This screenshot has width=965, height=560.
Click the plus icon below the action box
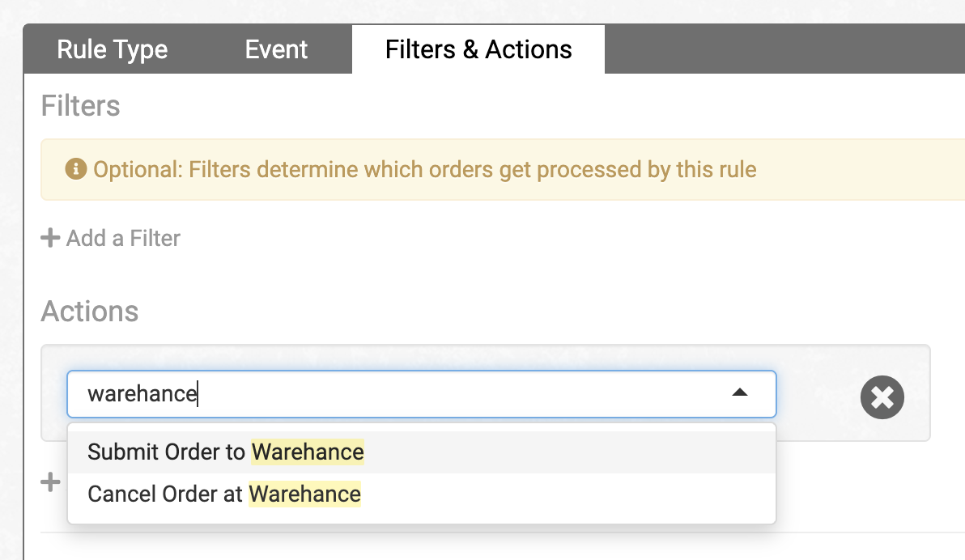pyautogui.click(x=50, y=482)
